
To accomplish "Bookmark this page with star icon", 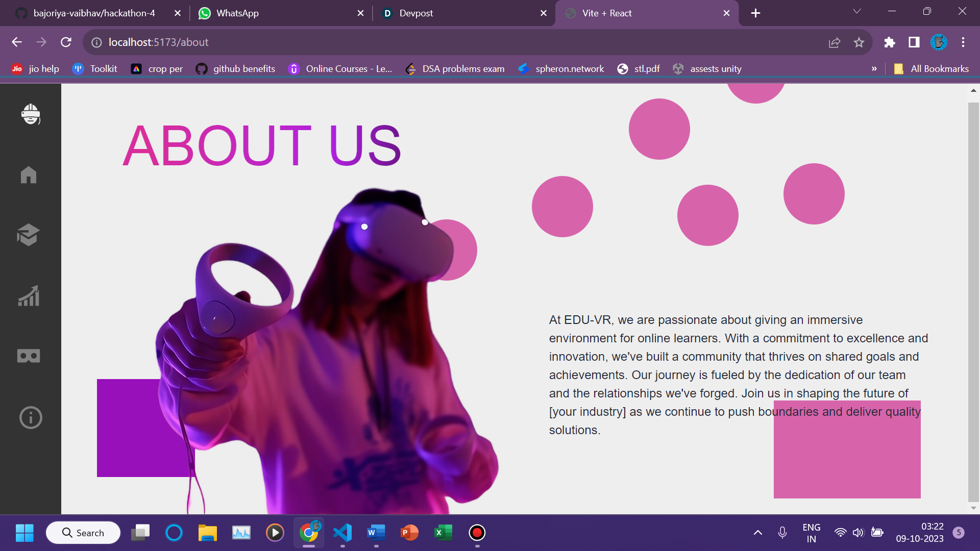I will (859, 42).
